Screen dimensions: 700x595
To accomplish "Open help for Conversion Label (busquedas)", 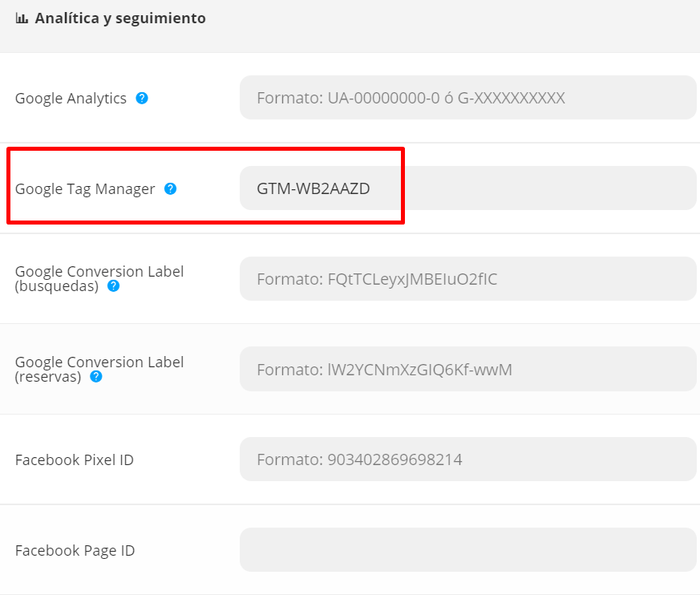I will click(113, 285).
